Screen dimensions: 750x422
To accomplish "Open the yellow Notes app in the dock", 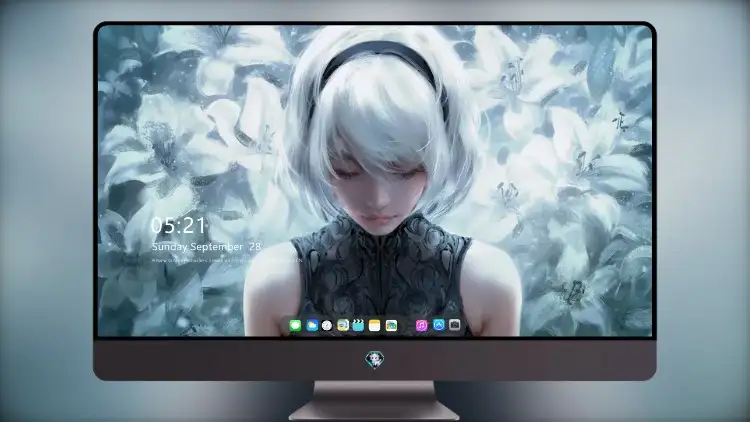I will 375,326.
